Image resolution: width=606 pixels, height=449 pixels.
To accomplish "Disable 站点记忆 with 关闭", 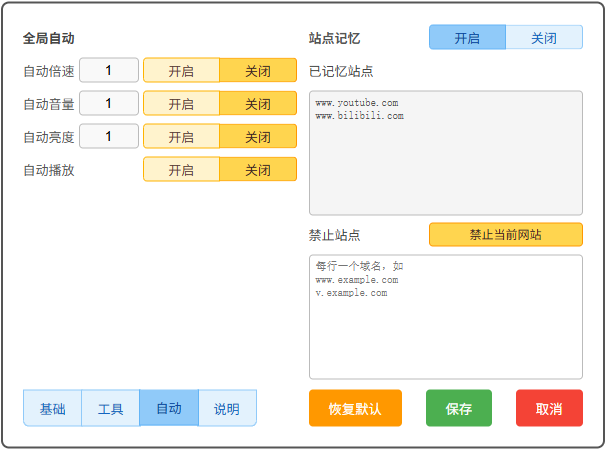I will click(544, 37).
